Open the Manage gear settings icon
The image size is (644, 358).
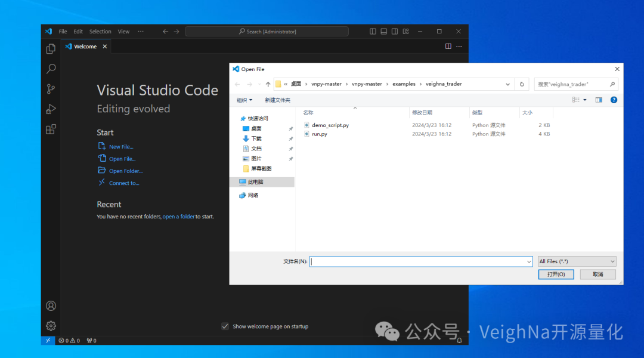[51, 326]
